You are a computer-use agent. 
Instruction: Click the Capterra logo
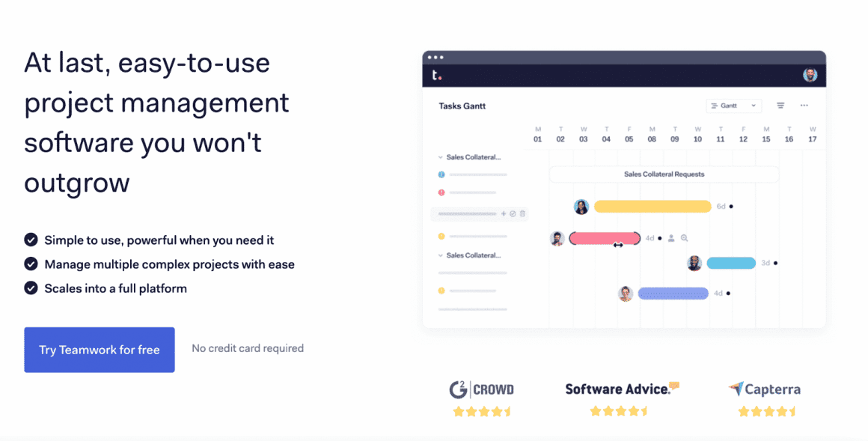pyautogui.click(x=765, y=389)
